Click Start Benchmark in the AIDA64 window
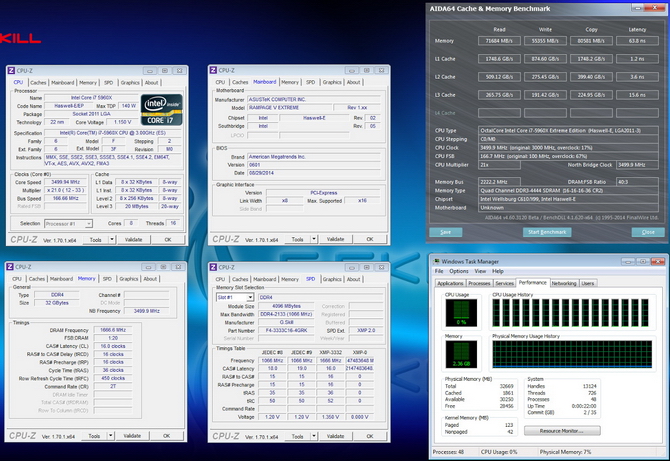The width and height of the screenshot is (670, 461). point(547,232)
